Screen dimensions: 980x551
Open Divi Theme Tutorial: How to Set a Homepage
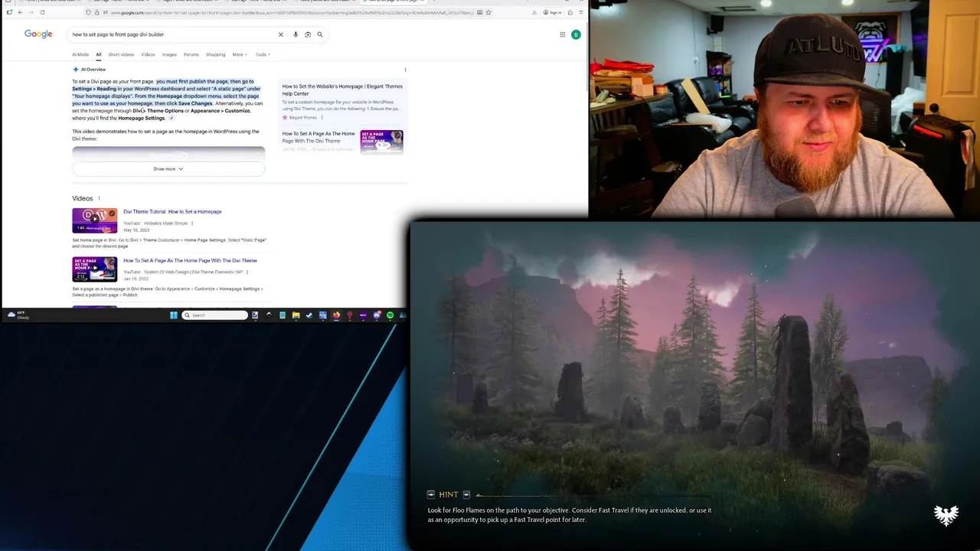[x=172, y=212]
